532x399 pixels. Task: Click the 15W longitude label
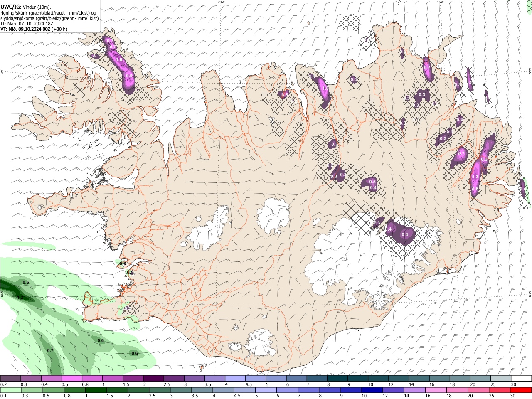[440, 2]
